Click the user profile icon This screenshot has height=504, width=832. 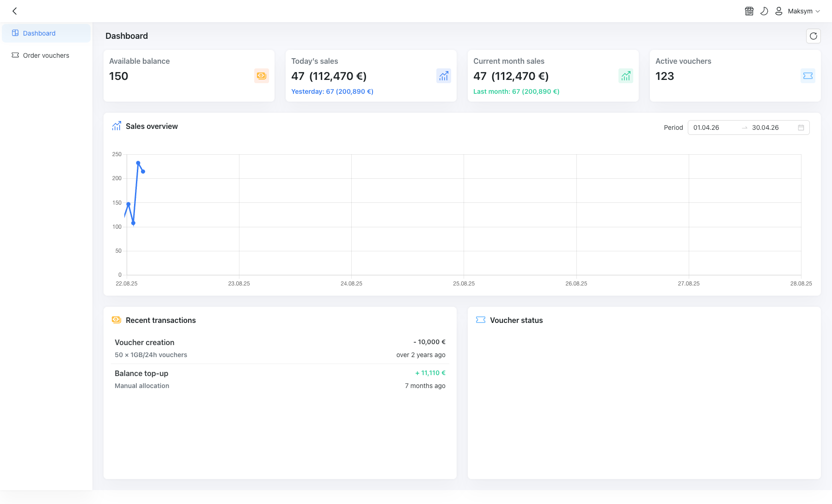coord(779,11)
